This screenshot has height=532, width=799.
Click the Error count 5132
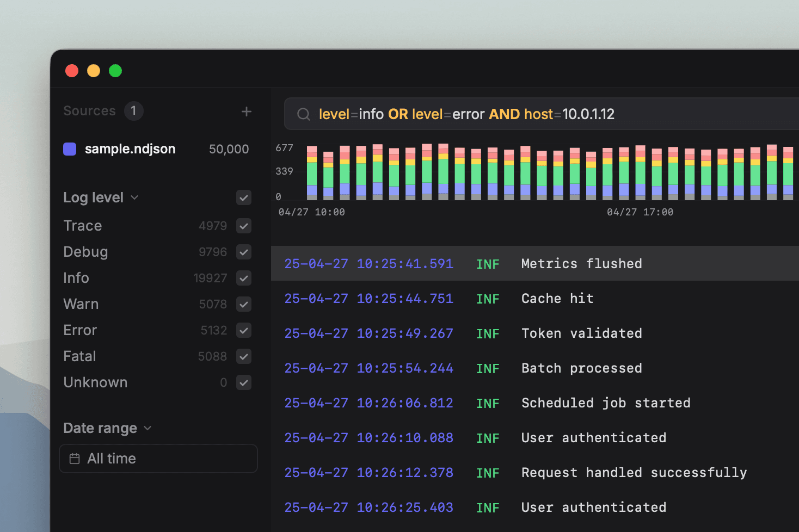(214, 330)
